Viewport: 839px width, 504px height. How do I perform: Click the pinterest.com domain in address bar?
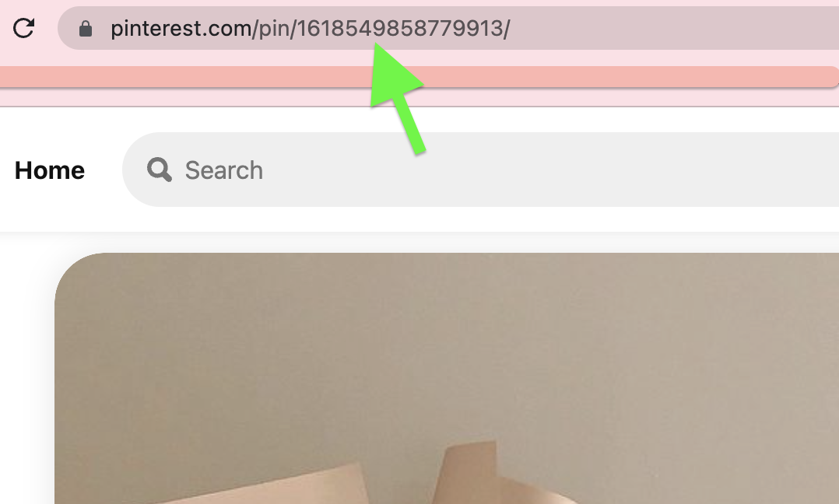click(x=181, y=28)
